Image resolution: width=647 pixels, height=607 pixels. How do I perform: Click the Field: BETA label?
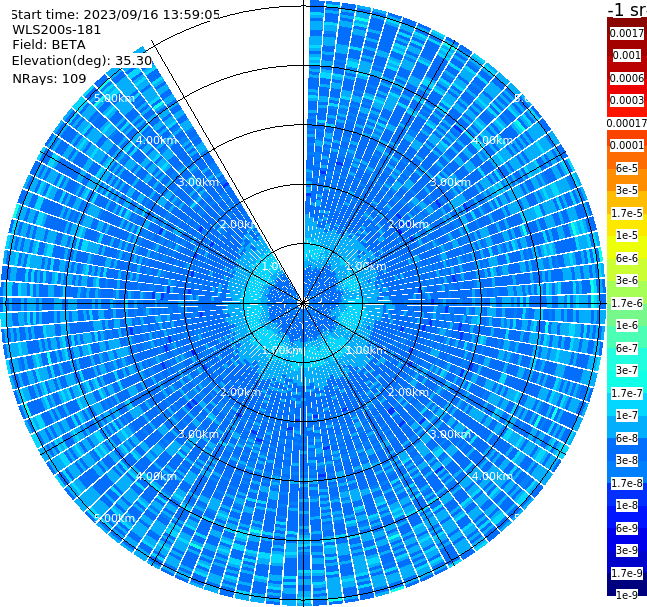coord(49,45)
